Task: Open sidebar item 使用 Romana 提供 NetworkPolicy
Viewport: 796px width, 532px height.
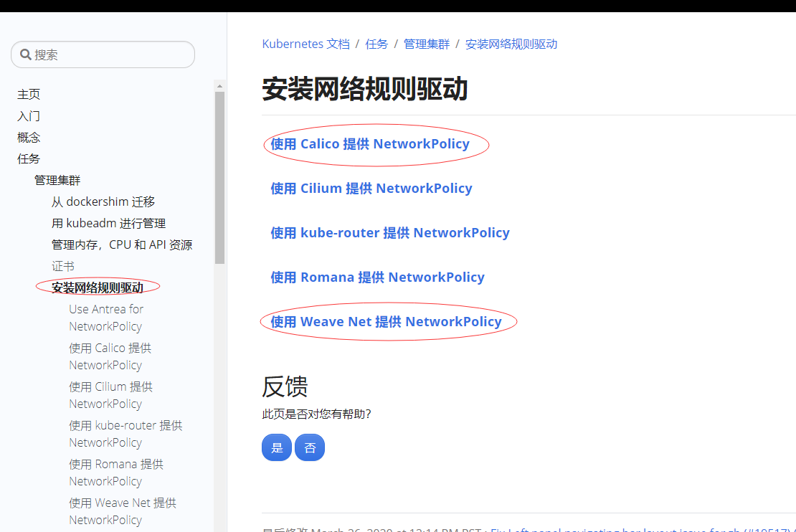Action: (x=116, y=472)
